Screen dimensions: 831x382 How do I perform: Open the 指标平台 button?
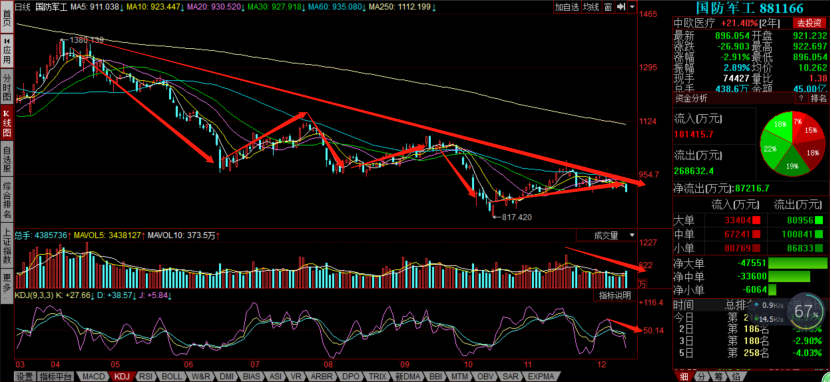tap(56, 377)
